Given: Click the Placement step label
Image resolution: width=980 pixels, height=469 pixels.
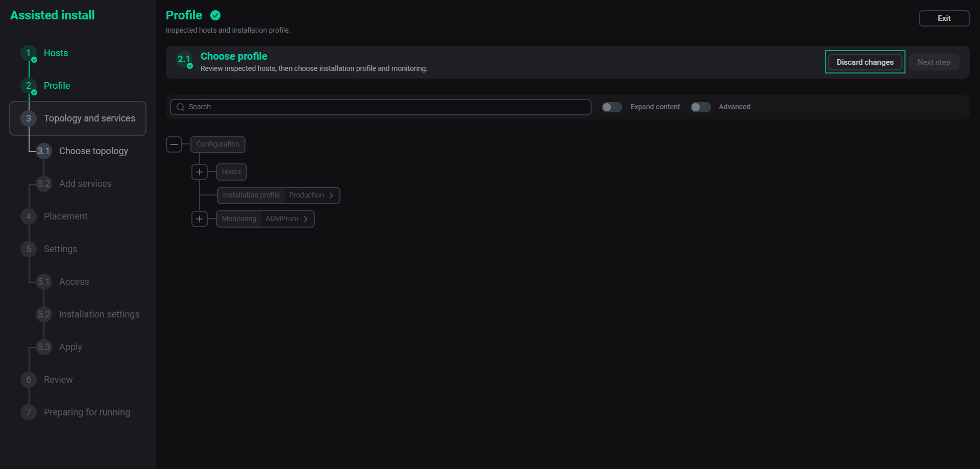Looking at the screenshot, I should tap(65, 216).
